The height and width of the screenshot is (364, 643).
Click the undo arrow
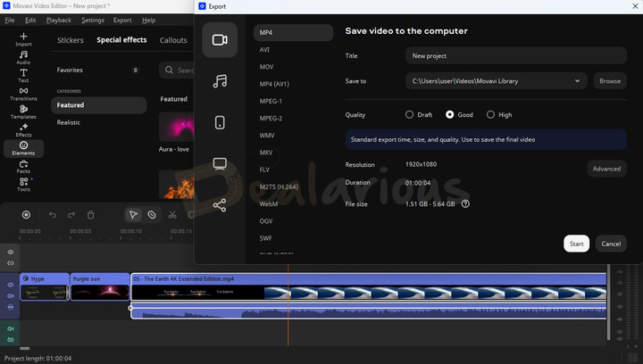tap(52, 214)
